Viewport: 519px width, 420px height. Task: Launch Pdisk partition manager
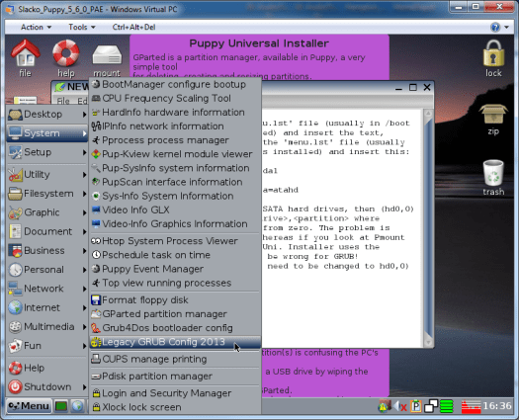click(x=175, y=377)
